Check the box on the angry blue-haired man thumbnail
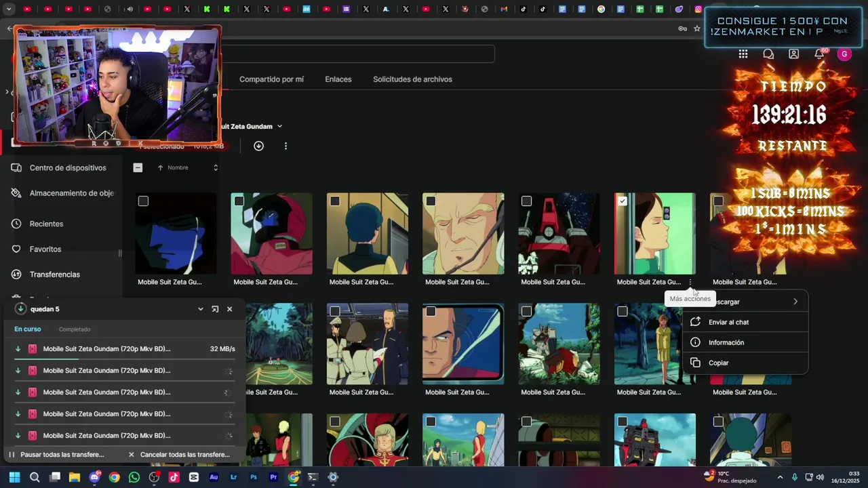The height and width of the screenshot is (488, 868). tap(431, 312)
